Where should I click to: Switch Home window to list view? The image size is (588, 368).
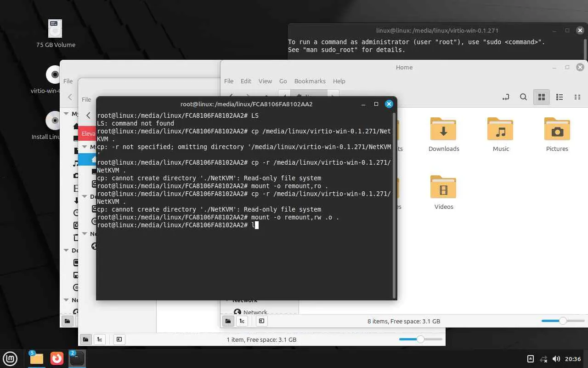coord(560,97)
